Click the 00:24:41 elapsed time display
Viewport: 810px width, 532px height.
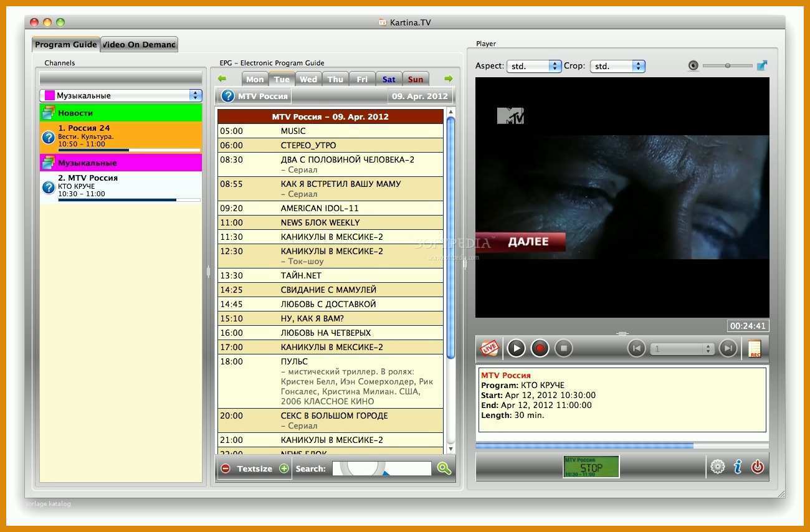[748, 326]
